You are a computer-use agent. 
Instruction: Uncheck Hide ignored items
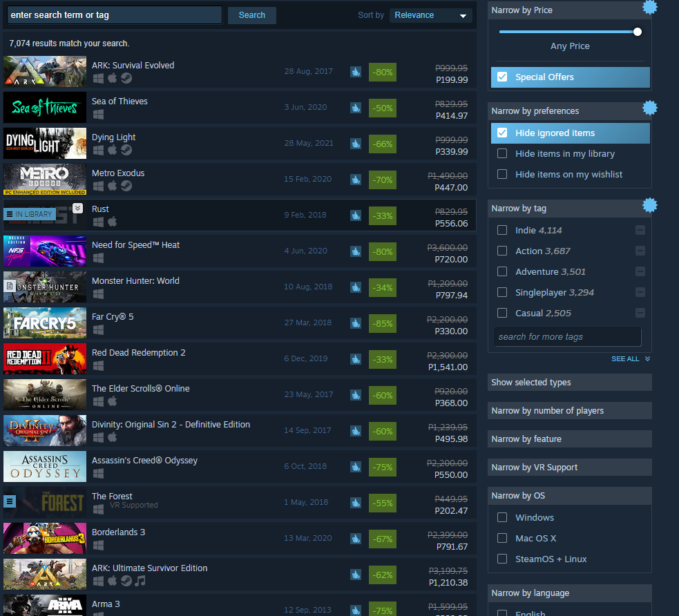pyautogui.click(x=502, y=133)
